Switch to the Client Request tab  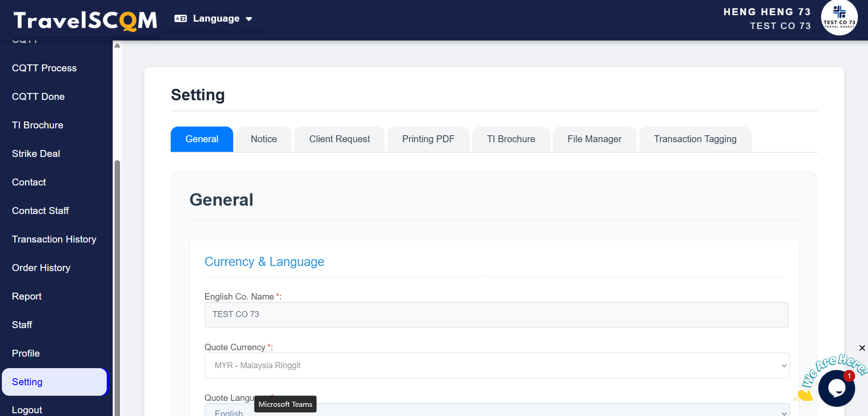(339, 139)
